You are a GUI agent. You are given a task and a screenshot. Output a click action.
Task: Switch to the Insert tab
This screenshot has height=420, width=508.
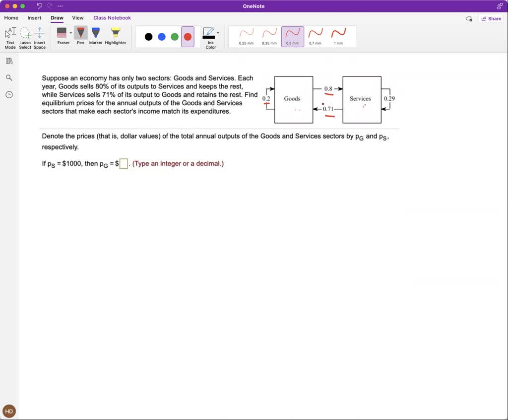pyautogui.click(x=34, y=17)
